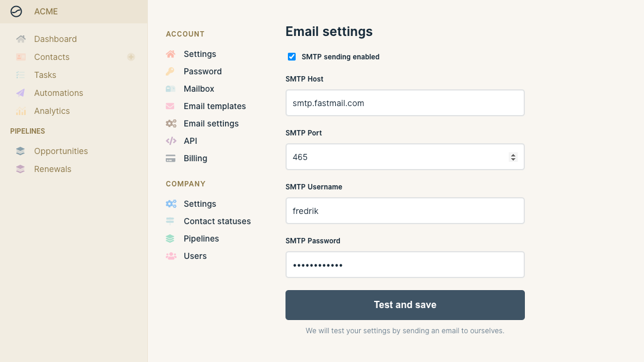644x362 pixels.
Task: Click the Automations paper plane icon
Action: point(20,93)
